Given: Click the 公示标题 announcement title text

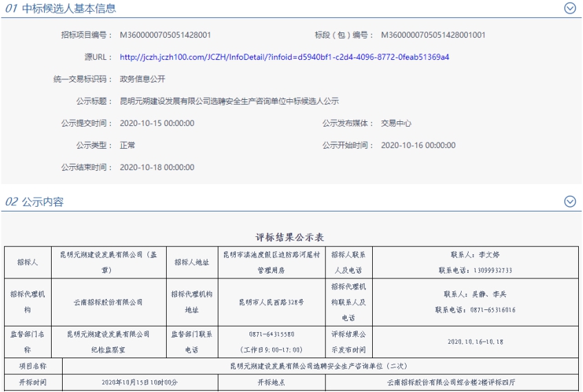Looking at the screenshot, I should (x=229, y=101).
